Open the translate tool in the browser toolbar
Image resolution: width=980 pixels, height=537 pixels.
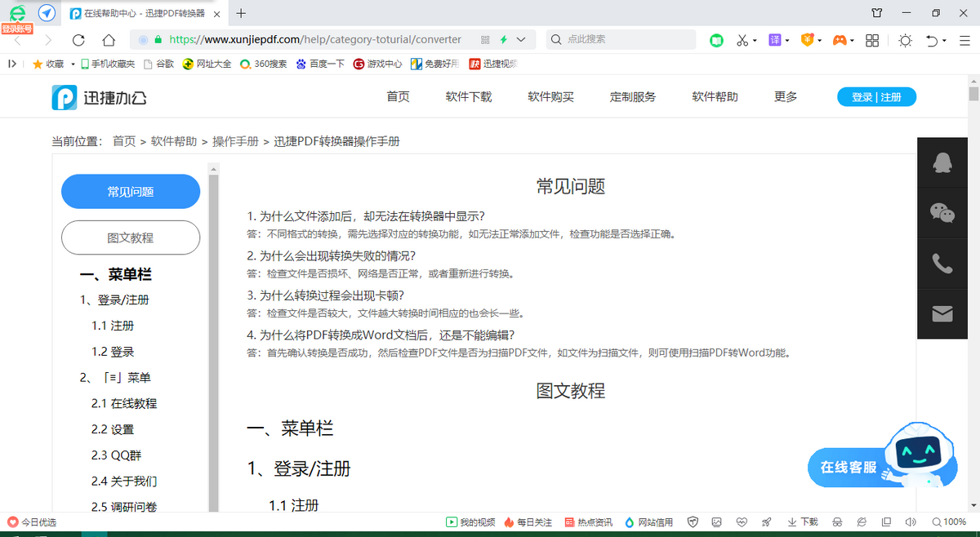click(x=774, y=39)
